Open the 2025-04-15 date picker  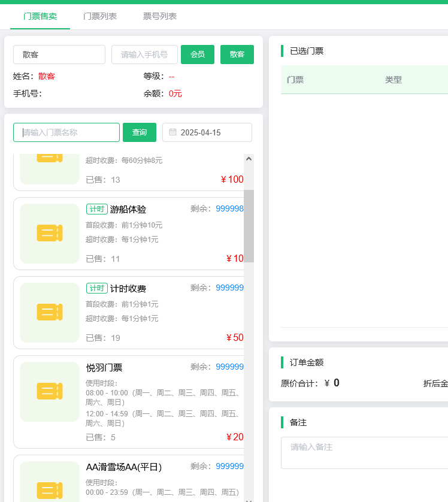[x=207, y=132]
